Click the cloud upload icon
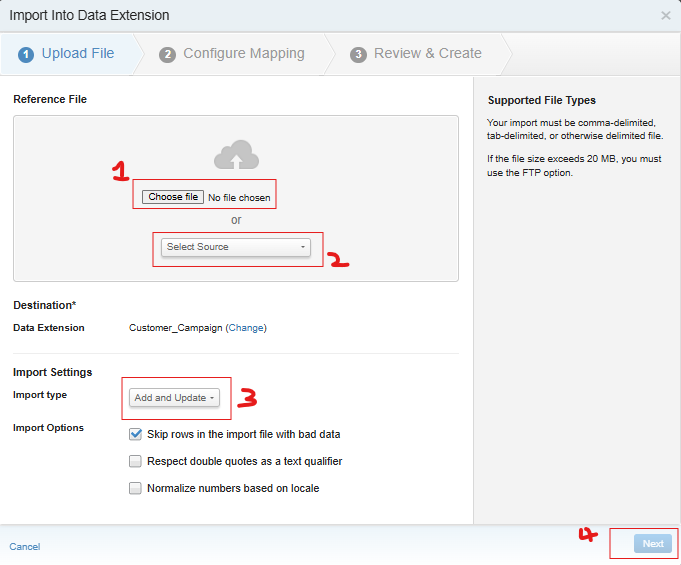The height and width of the screenshot is (565, 681). [236, 155]
